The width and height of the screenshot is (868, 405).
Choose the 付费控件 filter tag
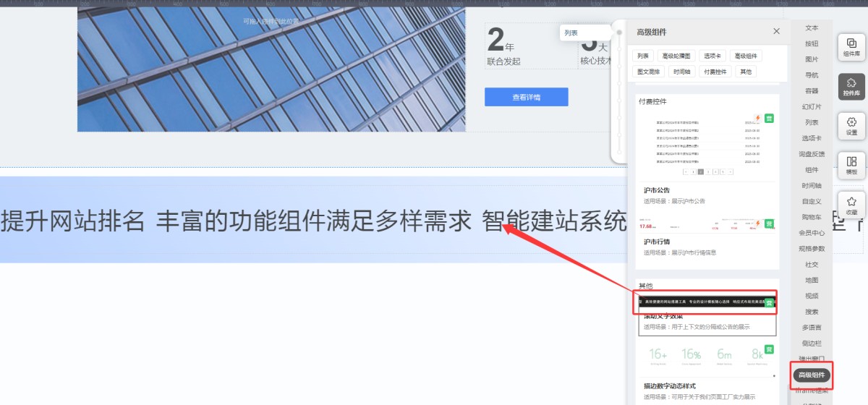715,72
